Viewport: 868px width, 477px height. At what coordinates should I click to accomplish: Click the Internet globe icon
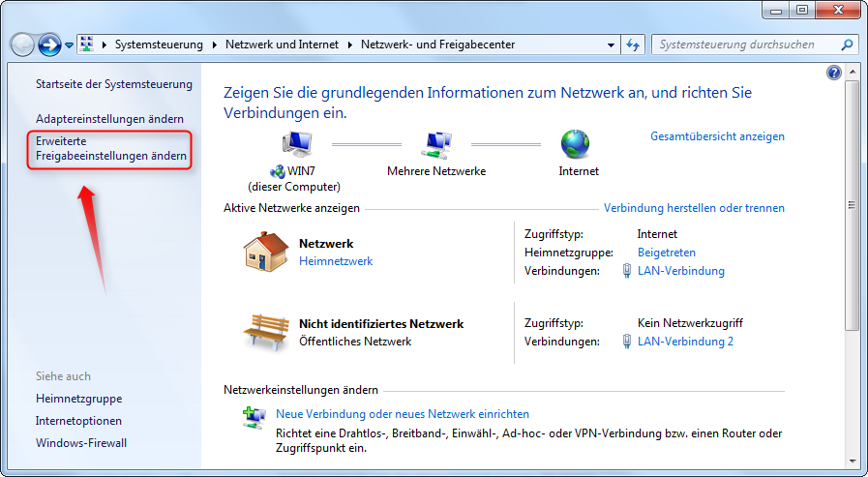[x=575, y=144]
